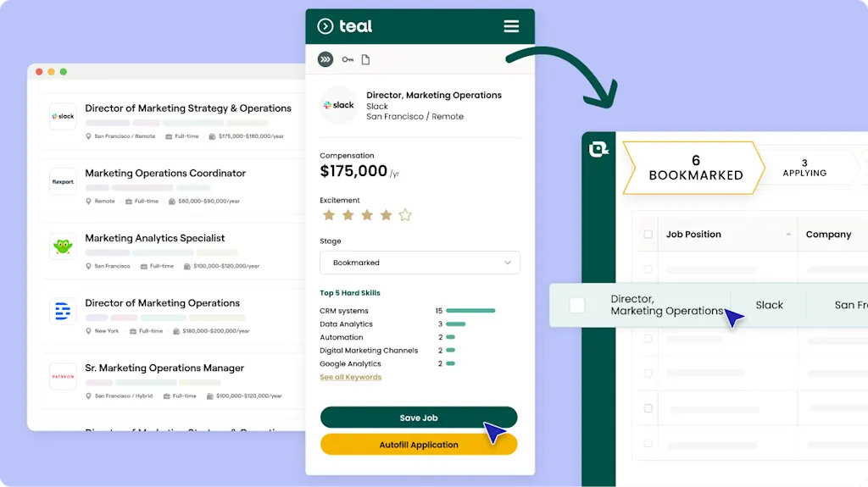This screenshot has width=868, height=487.
Task: Switch to the 6 Bookmarked stage tab
Action: (695, 168)
